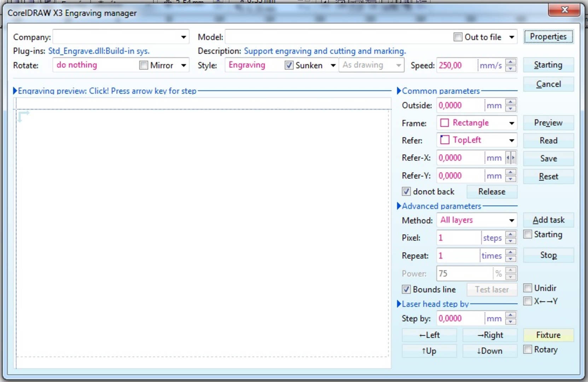
Task: Click the Read button
Action: click(x=548, y=140)
